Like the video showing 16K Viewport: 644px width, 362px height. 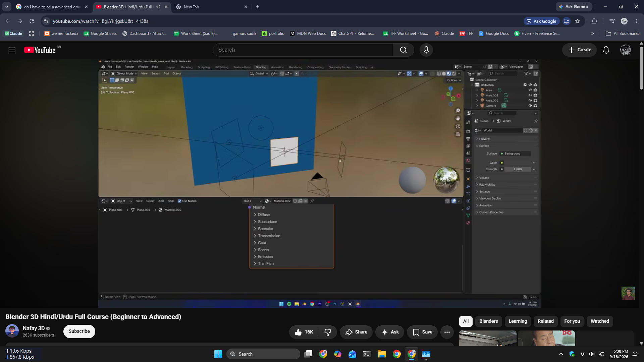point(304,332)
